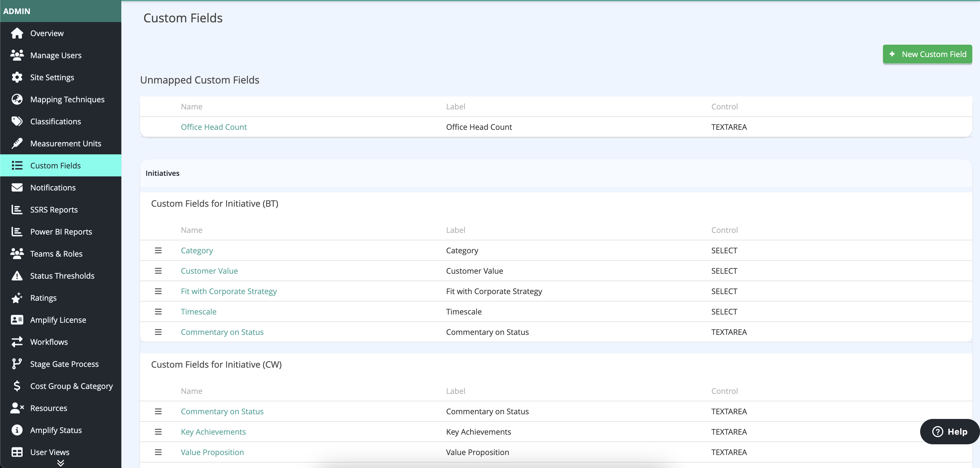The height and width of the screenshot is (468, 980).
Task: Click the 'Custom Fields for Initiative (CW)' heading
Action: tap(216, 365)
